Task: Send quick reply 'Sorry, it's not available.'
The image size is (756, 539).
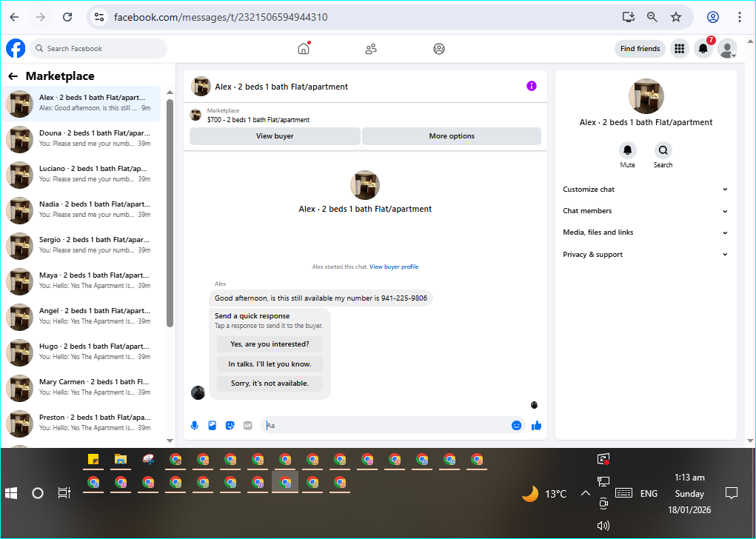Action: click(x=270, y=384)
